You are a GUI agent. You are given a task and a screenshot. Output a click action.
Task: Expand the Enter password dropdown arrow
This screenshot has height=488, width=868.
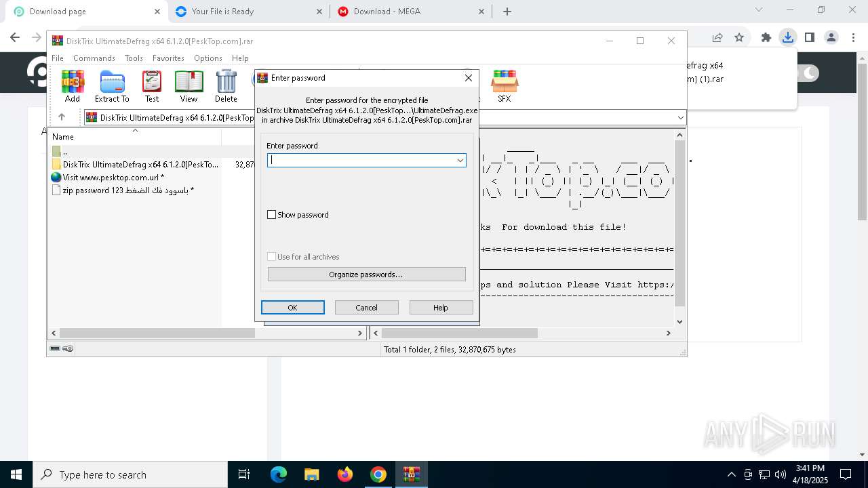pos(460,161)
